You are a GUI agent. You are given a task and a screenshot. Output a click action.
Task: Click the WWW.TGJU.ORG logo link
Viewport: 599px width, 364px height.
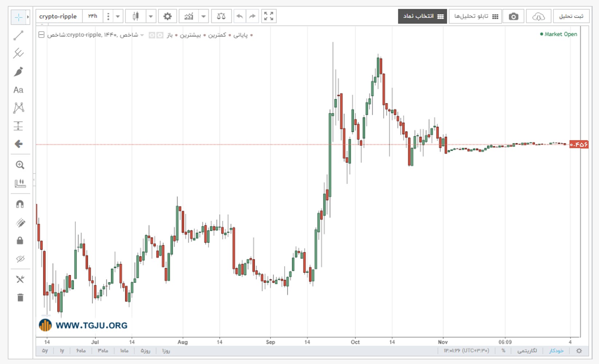83,325
